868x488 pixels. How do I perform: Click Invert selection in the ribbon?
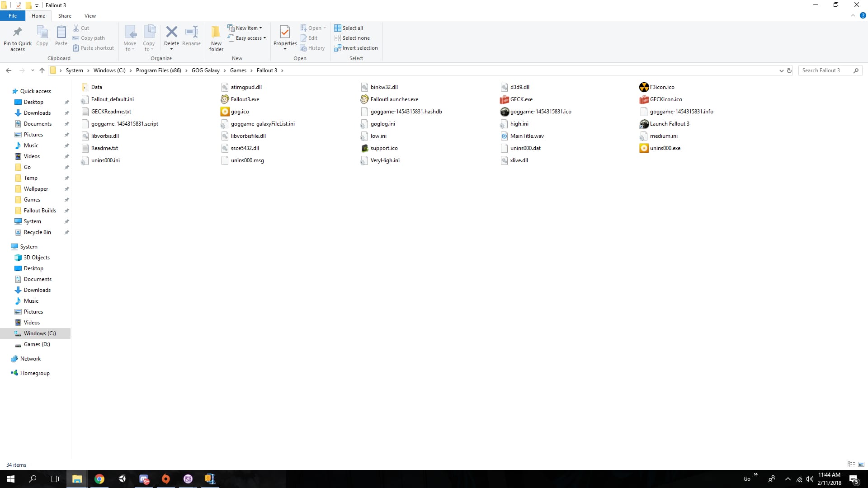coord(356,48)
